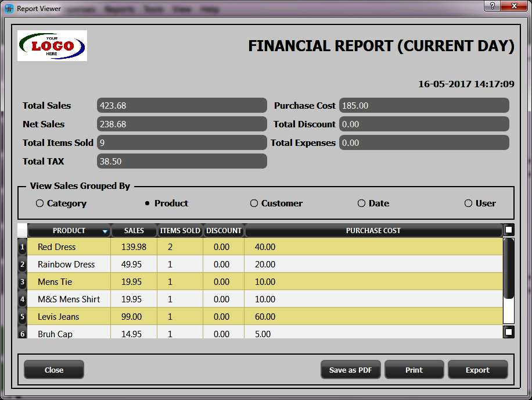This screenshot has height=400, width=532.
Task: Export the financial report
Action: coord(477,369)
